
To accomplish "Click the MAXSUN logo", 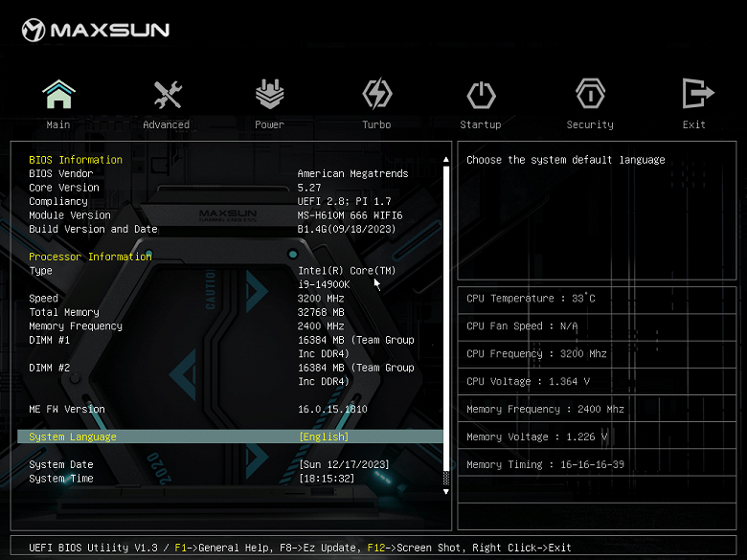I will click(x=96, y=30).
